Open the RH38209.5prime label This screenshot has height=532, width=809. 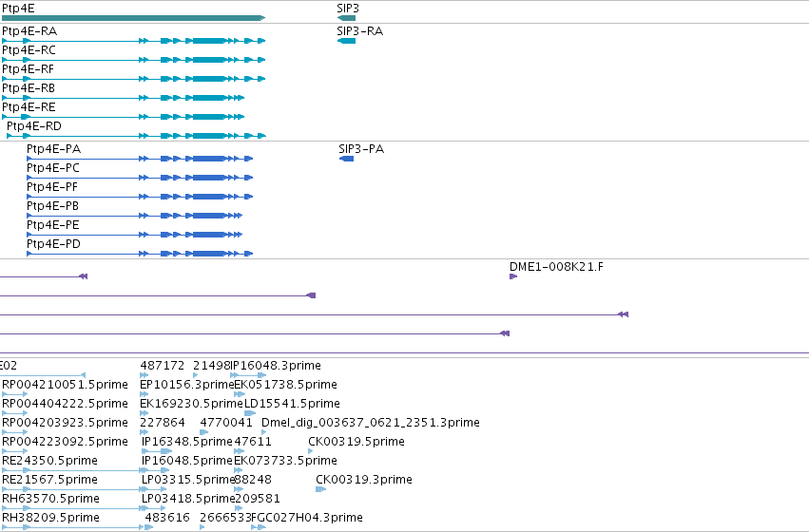point(50,518)
